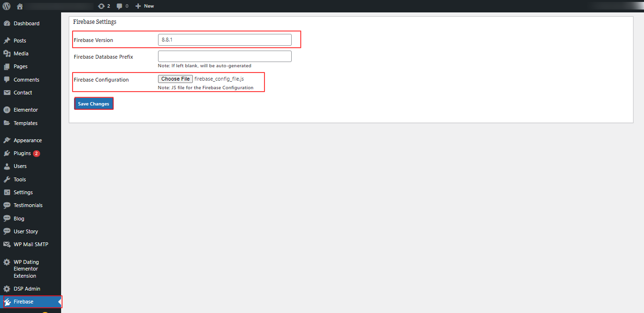Image resolution: width=644 pixels, height=313 pixels.
Task: Click the Firebase Database Prefix label
Action: [104, 57]
